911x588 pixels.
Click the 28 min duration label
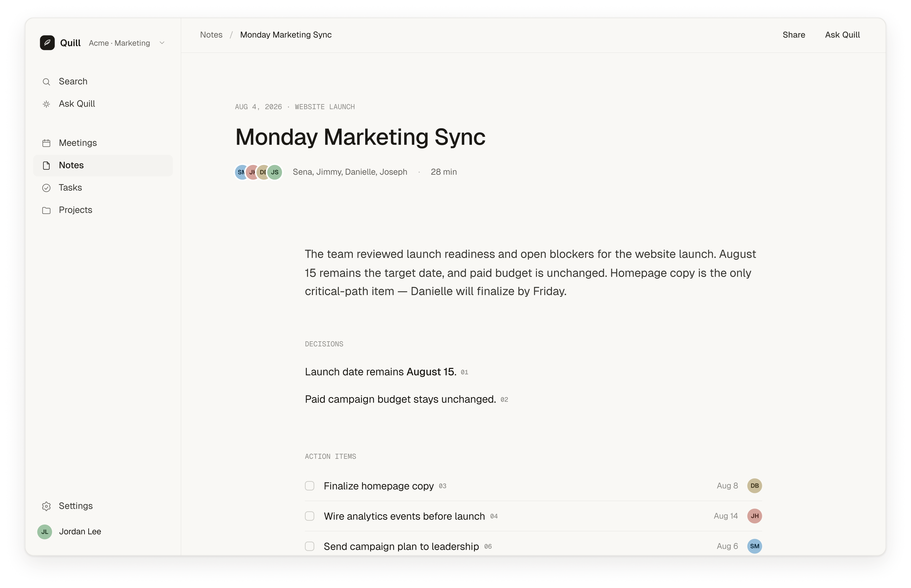pyautogui.click(x=443, y=172)
